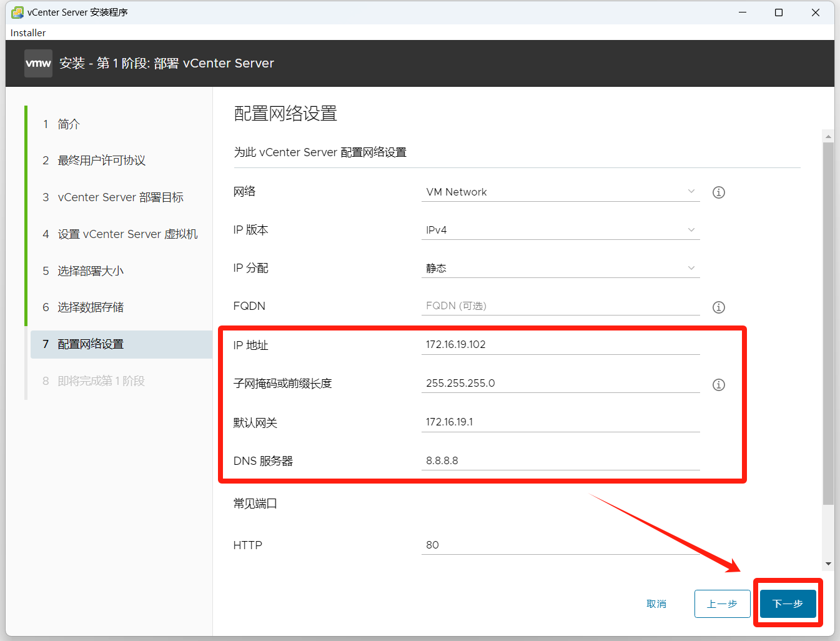Click the info icon next to network dropdown
840x641 pixels.
pyautogui.click(x=718, y=192)
